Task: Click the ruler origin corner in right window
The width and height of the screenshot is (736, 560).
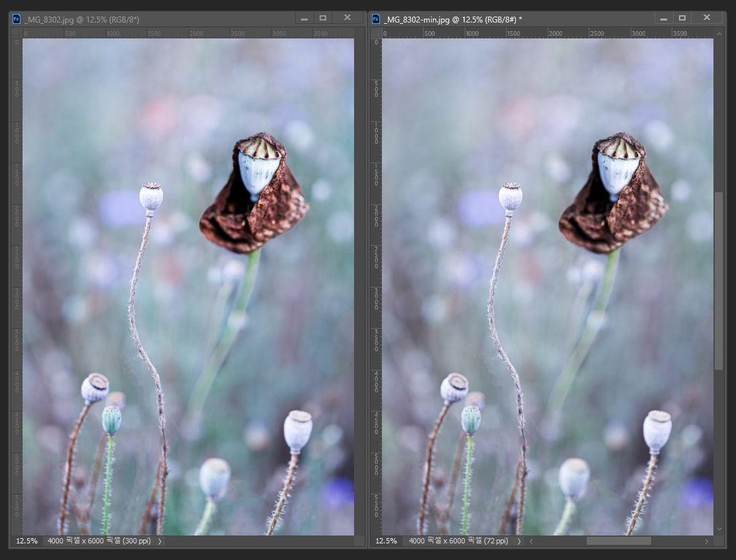Action: (376, 33)
